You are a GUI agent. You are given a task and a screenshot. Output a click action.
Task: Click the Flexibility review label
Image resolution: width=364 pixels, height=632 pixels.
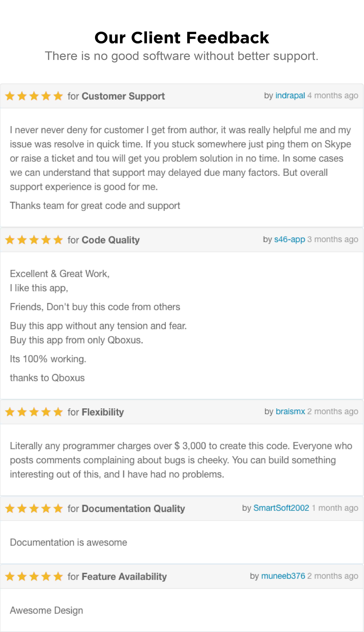coord(103,412)
